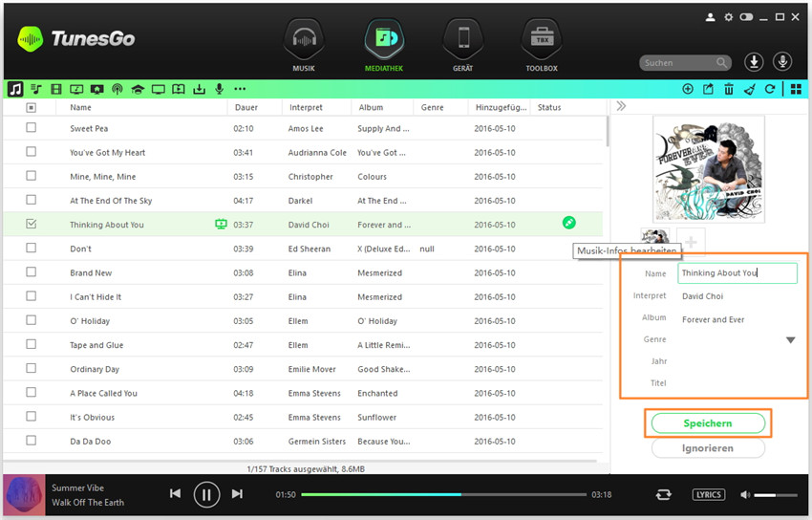Pause the current track

tap(206, 494)
